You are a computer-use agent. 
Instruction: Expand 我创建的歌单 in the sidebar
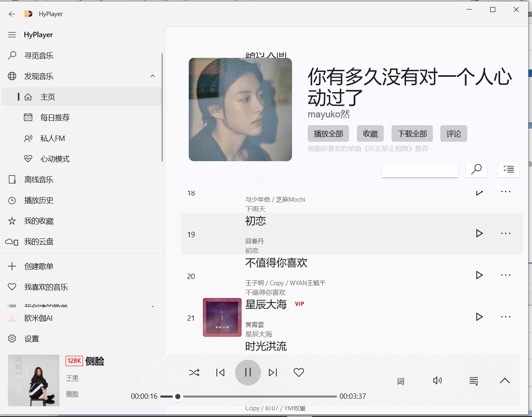click(152, 306)
